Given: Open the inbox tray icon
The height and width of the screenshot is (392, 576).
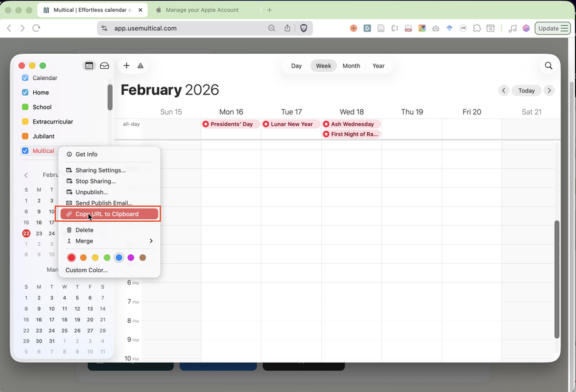Looking at the screenshot, I should [x=104, y=65].
